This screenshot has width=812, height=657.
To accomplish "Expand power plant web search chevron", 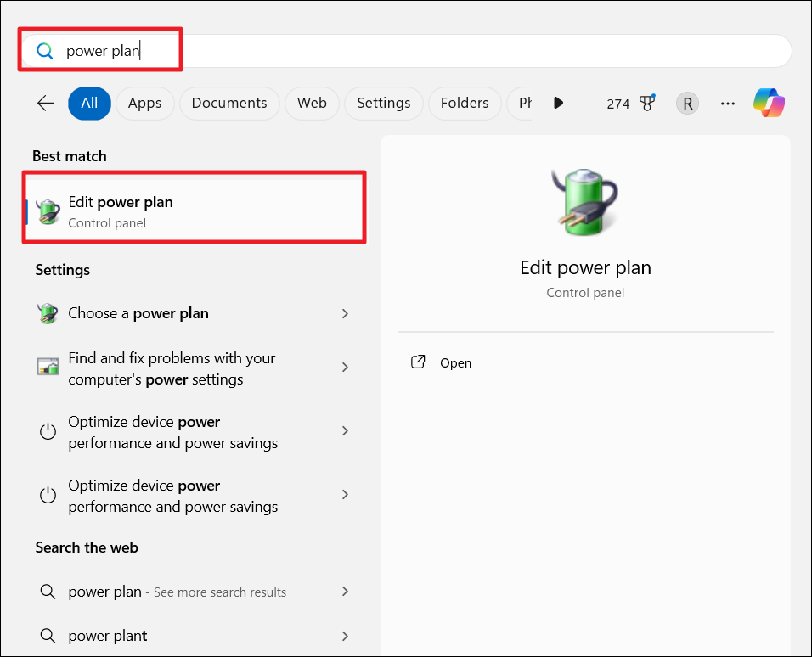I will [x=345, y=636].
